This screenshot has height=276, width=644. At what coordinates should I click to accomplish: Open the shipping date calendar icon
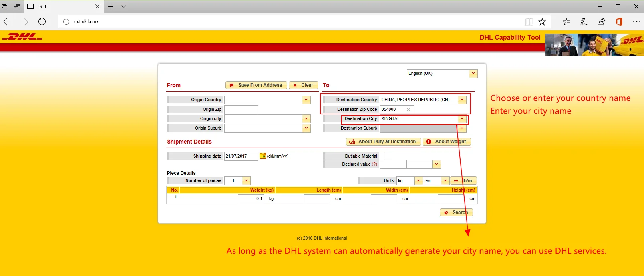[263, 156]
